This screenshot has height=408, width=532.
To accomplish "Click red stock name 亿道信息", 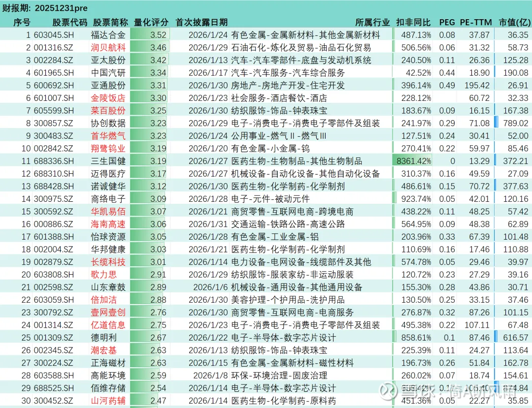I will [x=108, y=325].
